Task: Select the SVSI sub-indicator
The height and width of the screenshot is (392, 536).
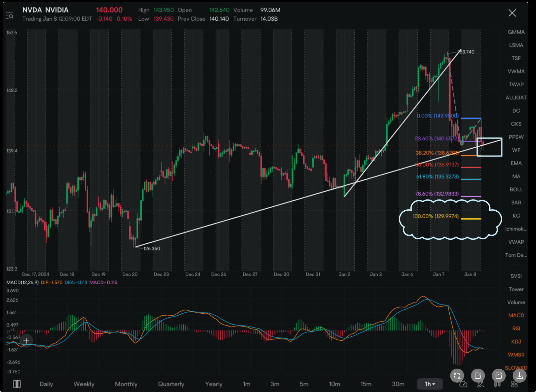Action: pyautogui.click(x=516, y=276)
